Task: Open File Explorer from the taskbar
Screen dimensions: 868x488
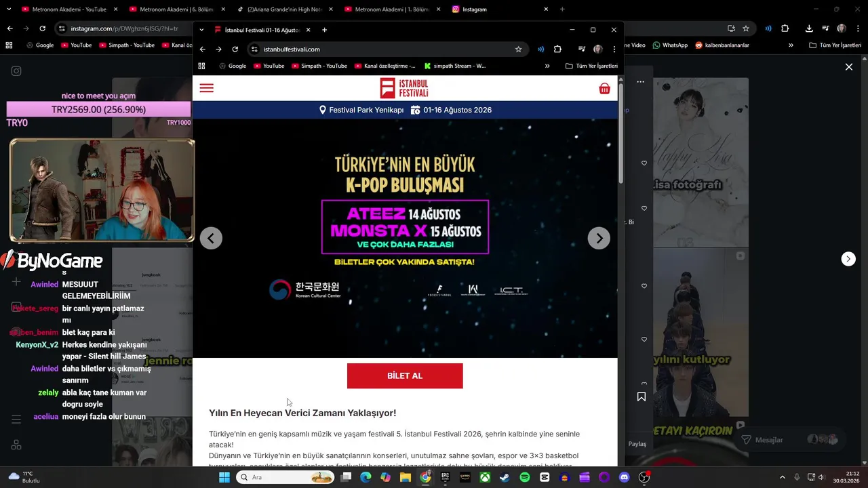Action: 406,477
